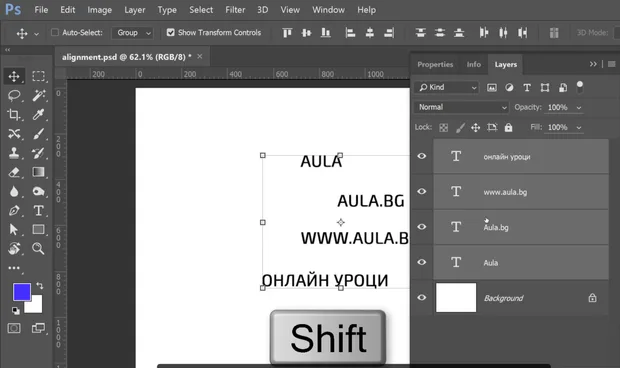
Task: Hide the Aula.bg layer
Action: tap(422, 227)
